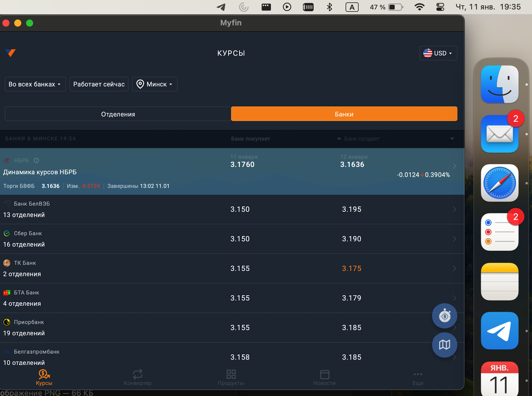Open the USD currency selector
This screenshot has height=396, width=532.
[x=438, y=53]
